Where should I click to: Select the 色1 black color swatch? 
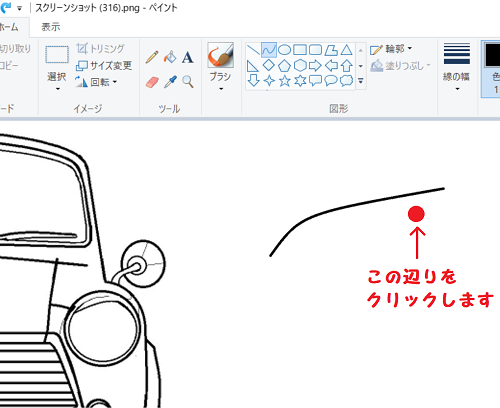click(493, 55)
